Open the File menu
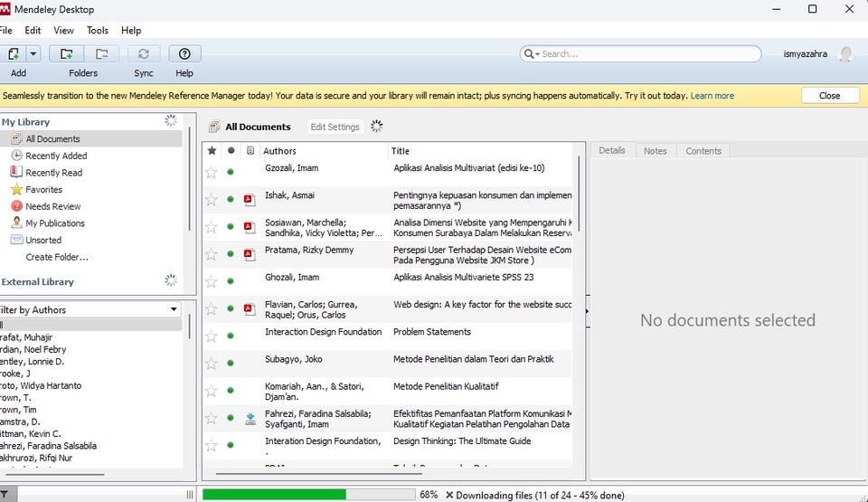The image size is (868, 502). (x=5, y=31)
